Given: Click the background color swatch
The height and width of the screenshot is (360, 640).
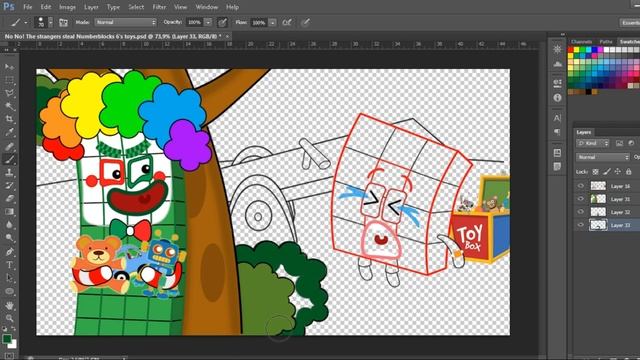Looking at the screenshot, I should click(x=13, y=345).
